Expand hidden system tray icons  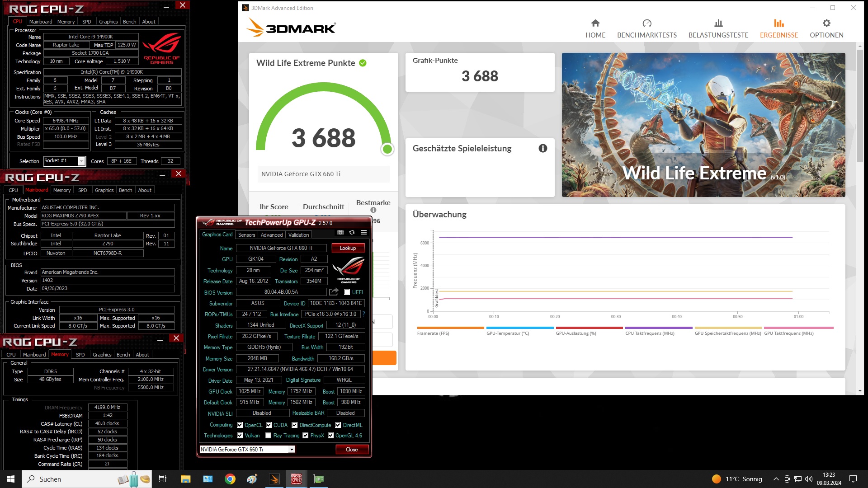(776, 479)
